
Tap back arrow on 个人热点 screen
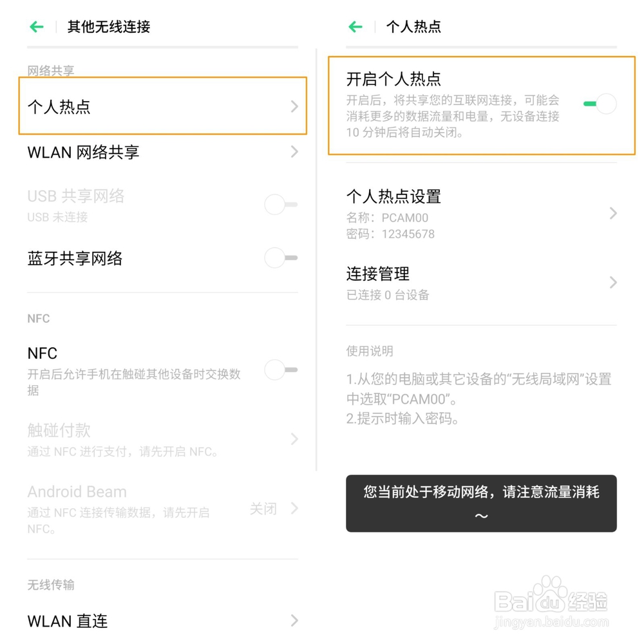[x=355, y=27]
